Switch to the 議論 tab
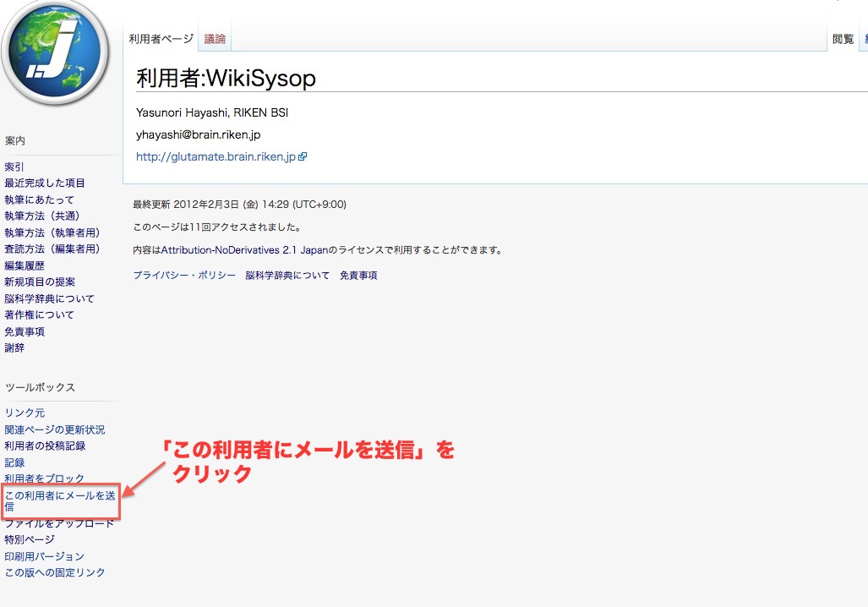 coord(215,39)
